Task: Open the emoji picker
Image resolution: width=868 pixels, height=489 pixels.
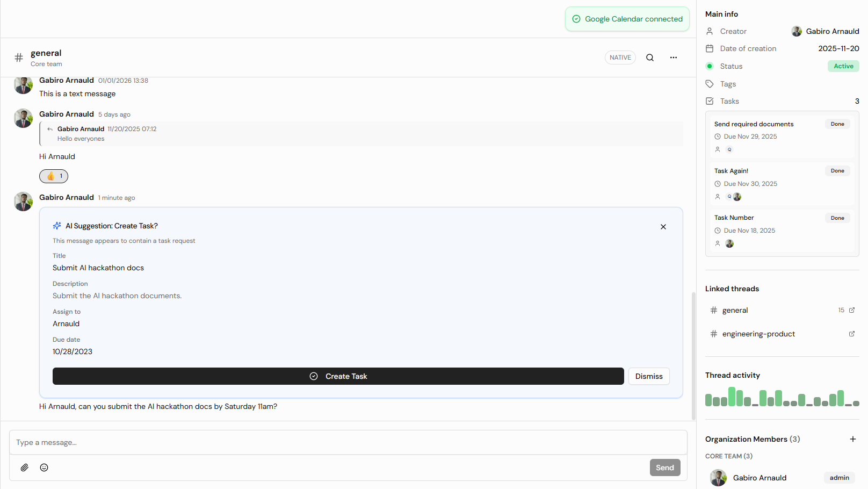Action: (44, 468)
